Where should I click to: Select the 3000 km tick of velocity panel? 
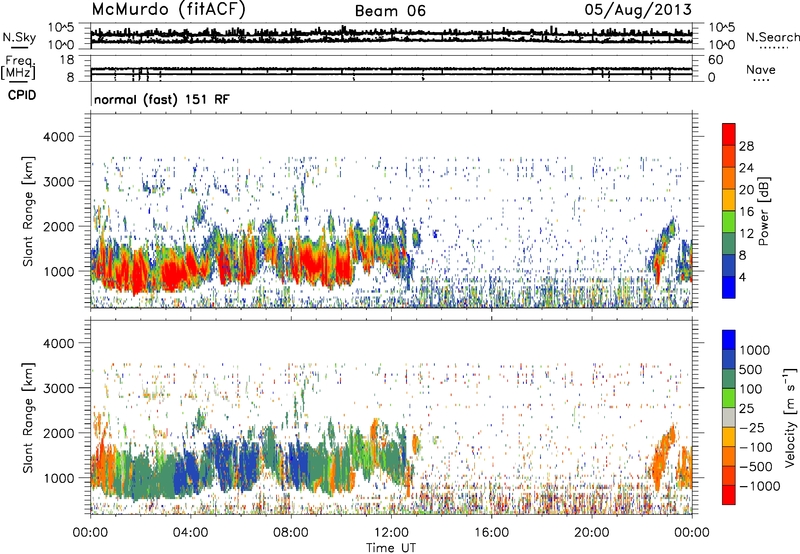pos(58,388)
